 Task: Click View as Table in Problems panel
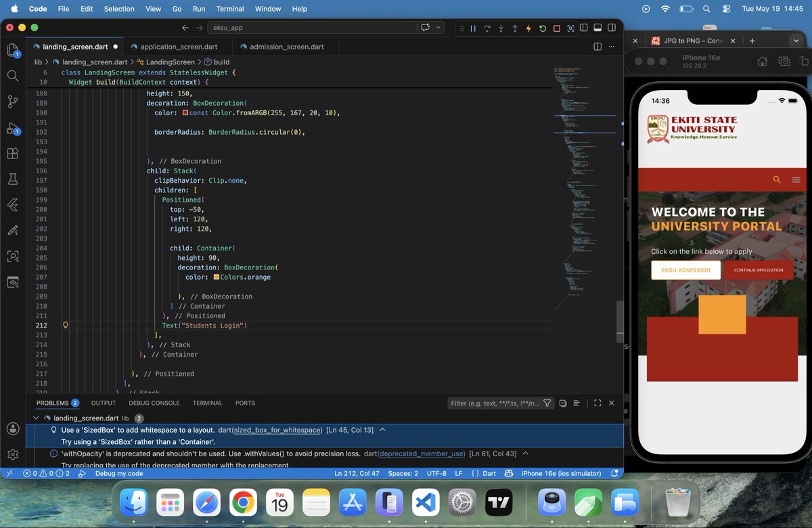577,403
